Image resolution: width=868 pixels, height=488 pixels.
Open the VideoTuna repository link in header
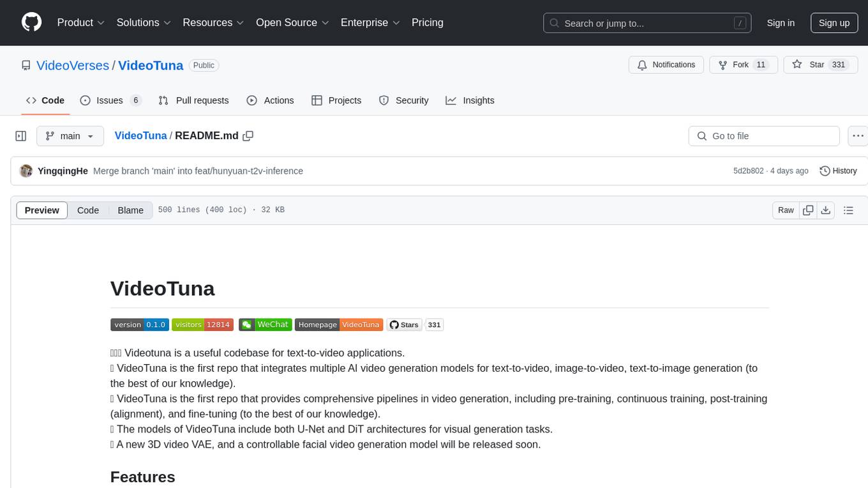coord(151,65)
